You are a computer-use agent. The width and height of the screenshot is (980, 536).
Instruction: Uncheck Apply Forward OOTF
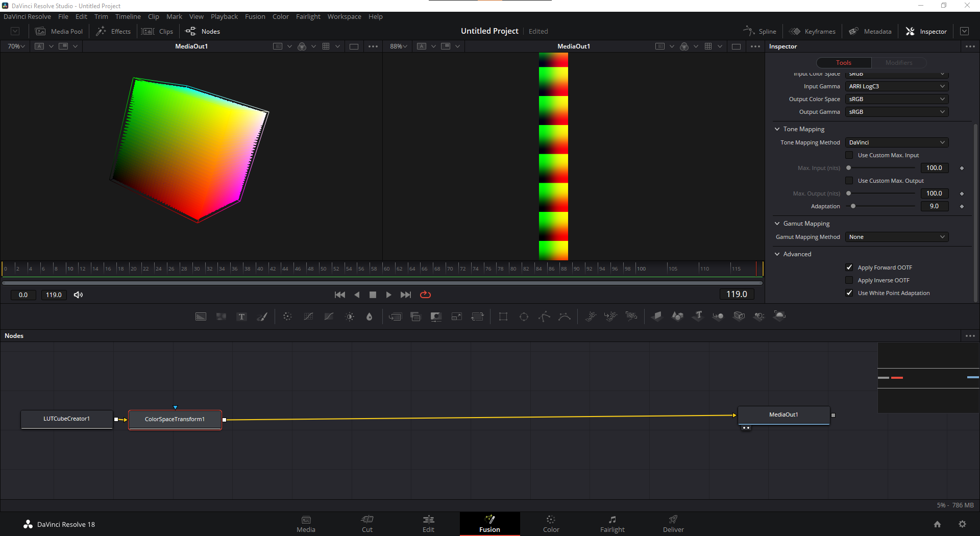pyautogui.click(x=849, y=267)
